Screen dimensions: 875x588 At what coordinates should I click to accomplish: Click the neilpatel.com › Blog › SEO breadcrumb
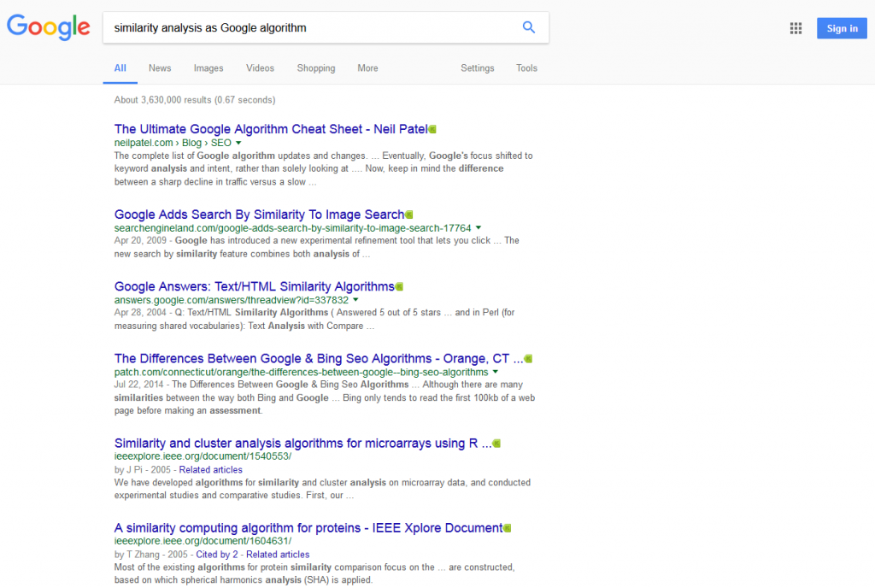pyautogui.click(x=173, y=143)
